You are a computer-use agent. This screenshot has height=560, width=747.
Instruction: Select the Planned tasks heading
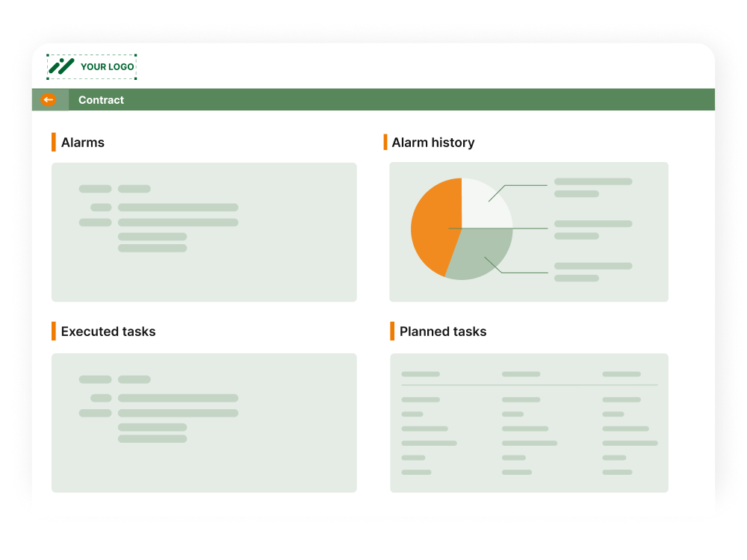(x=443, y=332)
